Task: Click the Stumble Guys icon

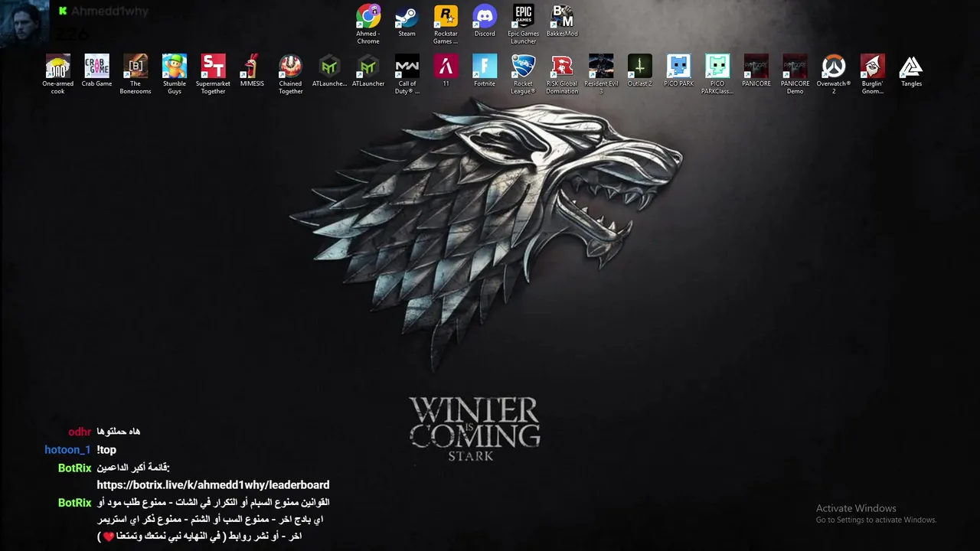Action: [175, 74]
